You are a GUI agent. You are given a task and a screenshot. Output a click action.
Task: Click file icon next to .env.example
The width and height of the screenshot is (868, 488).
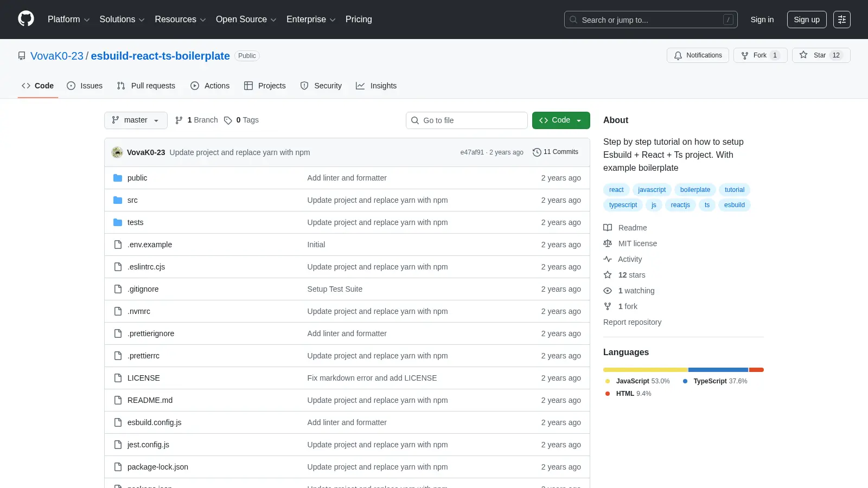click(118, 245)
